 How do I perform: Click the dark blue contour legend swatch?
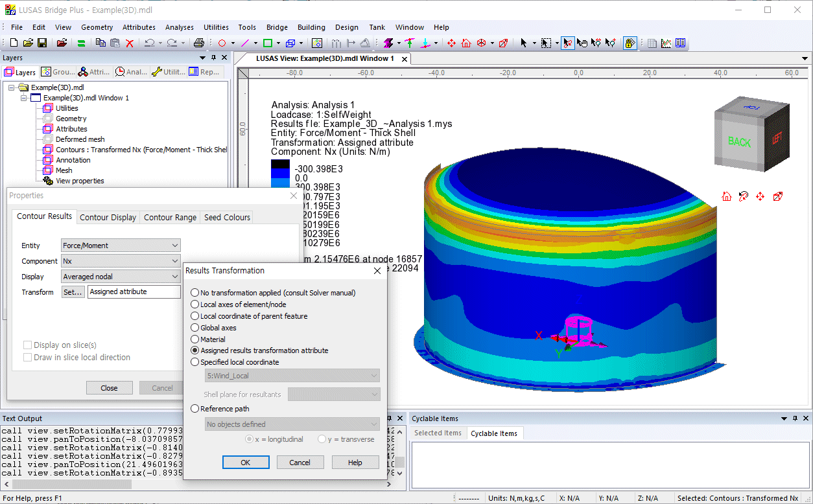tap(281, 165)
